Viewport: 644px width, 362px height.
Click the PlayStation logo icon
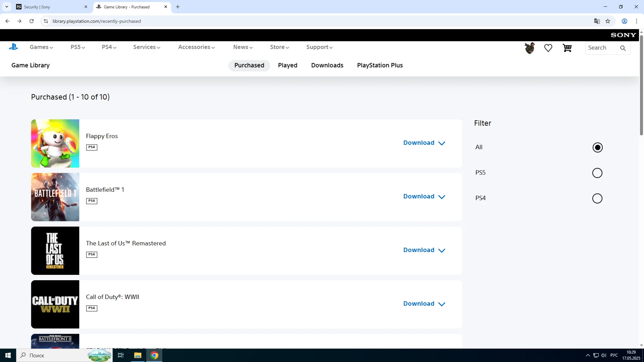(x=13, y=47)
